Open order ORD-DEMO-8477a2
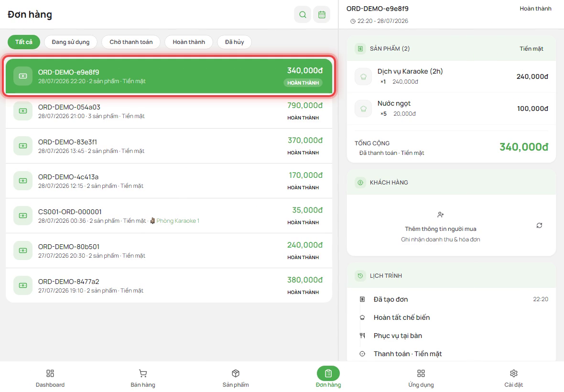 pyautogui.click(x=169, y=285)
